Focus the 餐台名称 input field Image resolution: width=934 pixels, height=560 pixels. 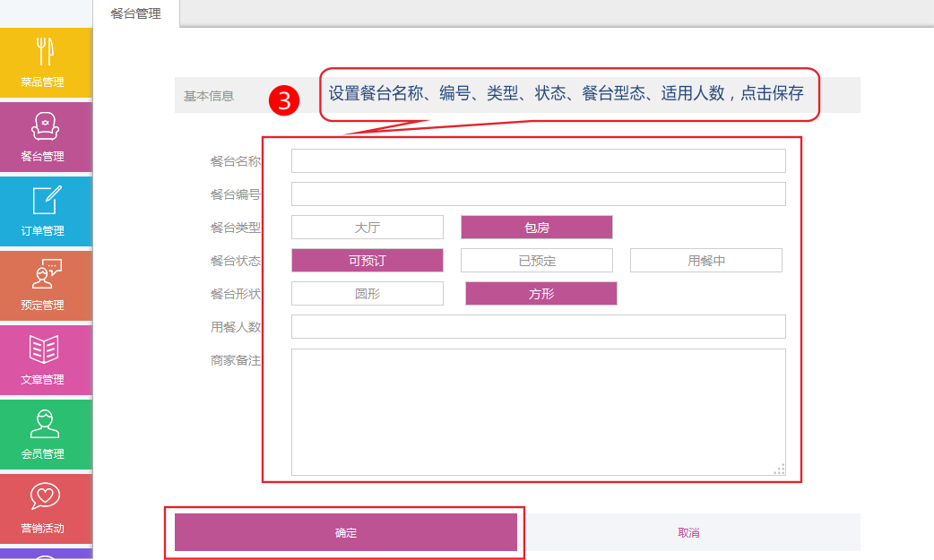(538, 161)
